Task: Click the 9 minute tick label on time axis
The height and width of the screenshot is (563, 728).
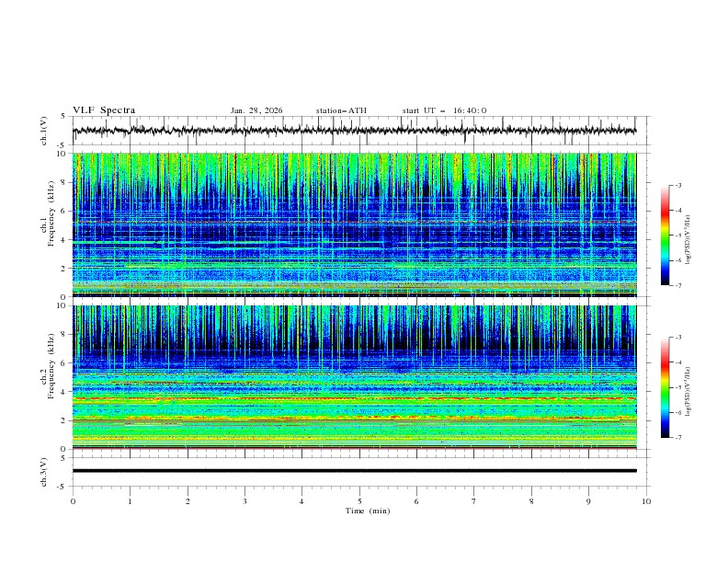Action: tap(588, 501)
